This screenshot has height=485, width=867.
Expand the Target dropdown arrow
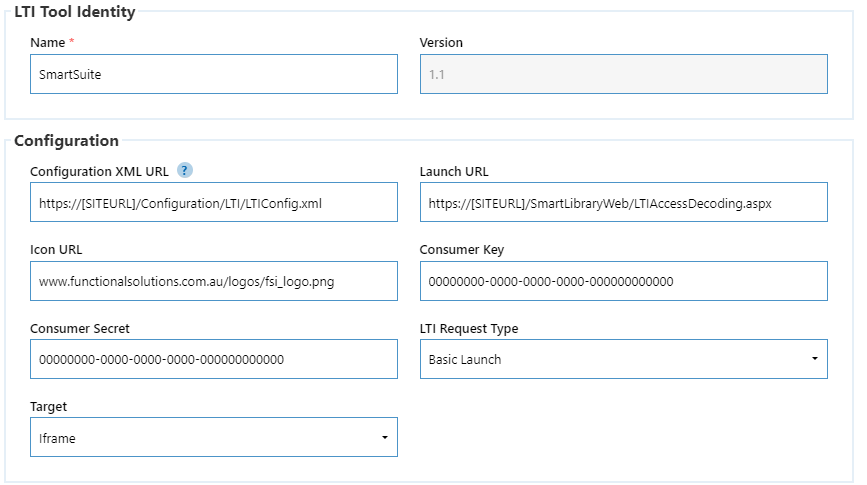(x=385, y=437)
